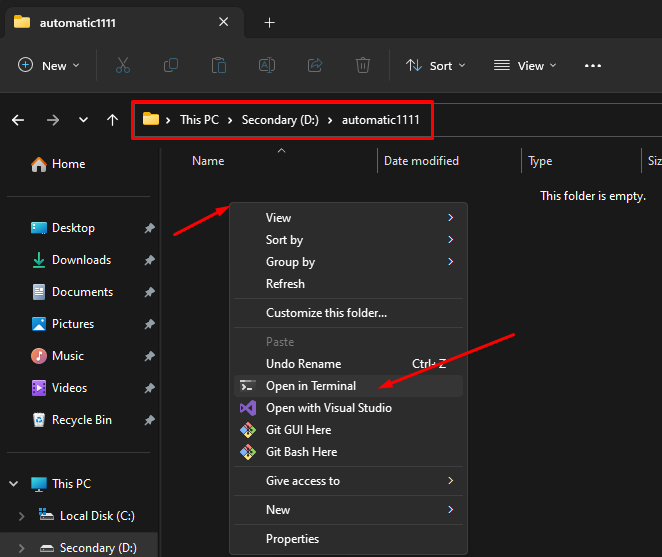Image resolution: width=662 pixels, height=557 pixels.
Task: Click the Share icon in toolbar
Action: point(315,65)
